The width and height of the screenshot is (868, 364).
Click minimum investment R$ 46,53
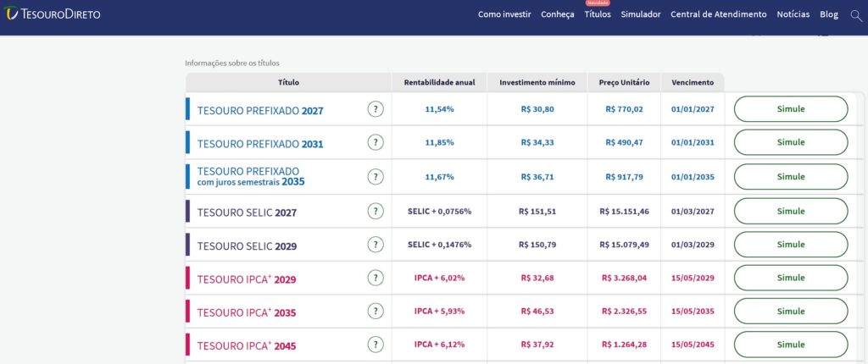pyautogui.click(x=537, y=311)
